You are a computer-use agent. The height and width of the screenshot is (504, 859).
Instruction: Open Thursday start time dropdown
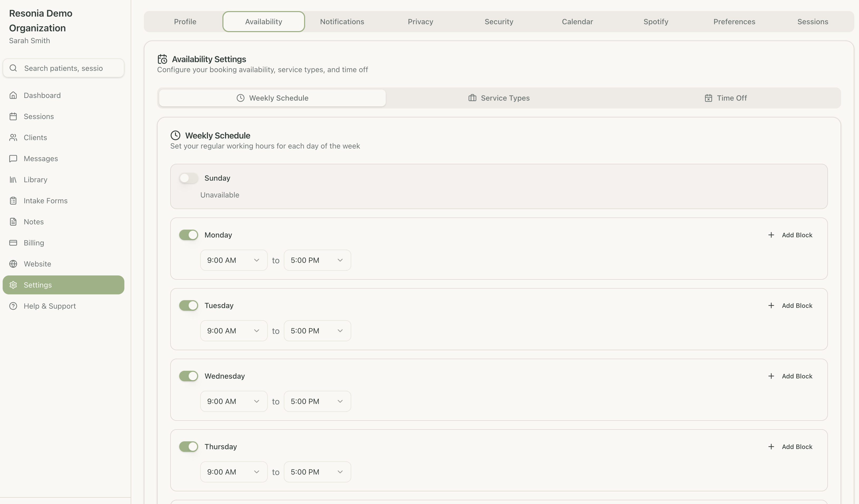click(234, 472)
